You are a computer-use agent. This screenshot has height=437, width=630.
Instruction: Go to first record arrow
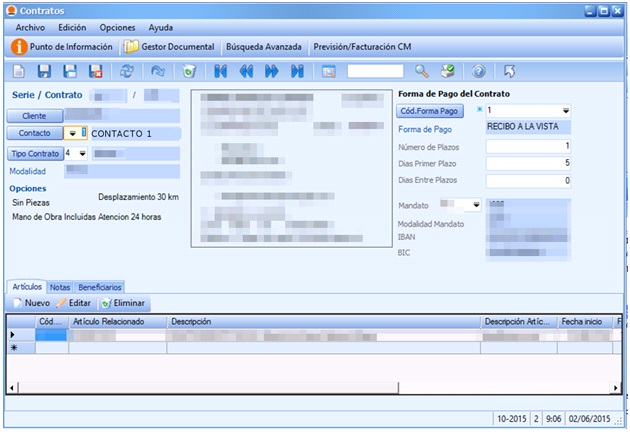point(220,71)
